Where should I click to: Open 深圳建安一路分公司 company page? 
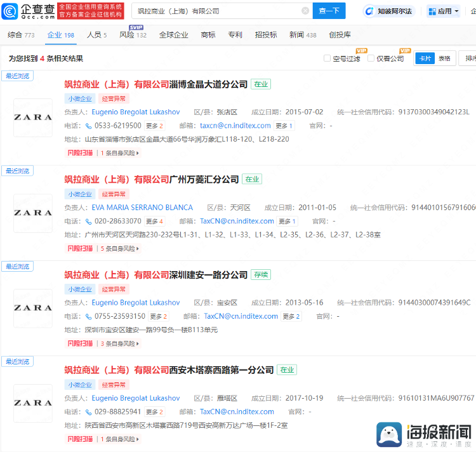click(156, 275)
